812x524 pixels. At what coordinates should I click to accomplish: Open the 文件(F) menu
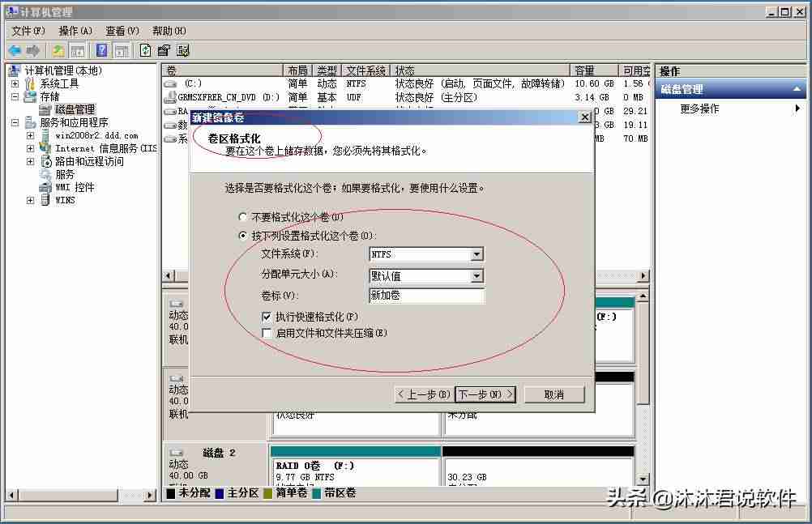[28, 31]
